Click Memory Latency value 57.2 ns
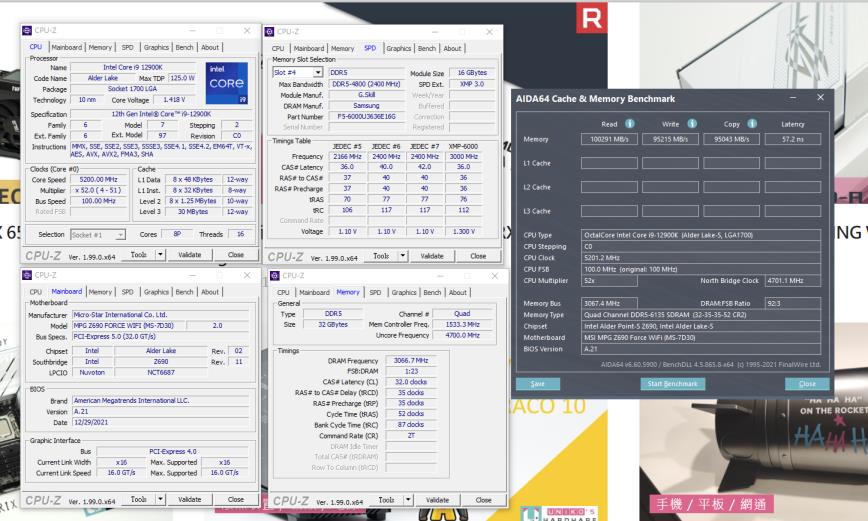The width and height of the screenshot is (868, 521). (x=793, y=140)
